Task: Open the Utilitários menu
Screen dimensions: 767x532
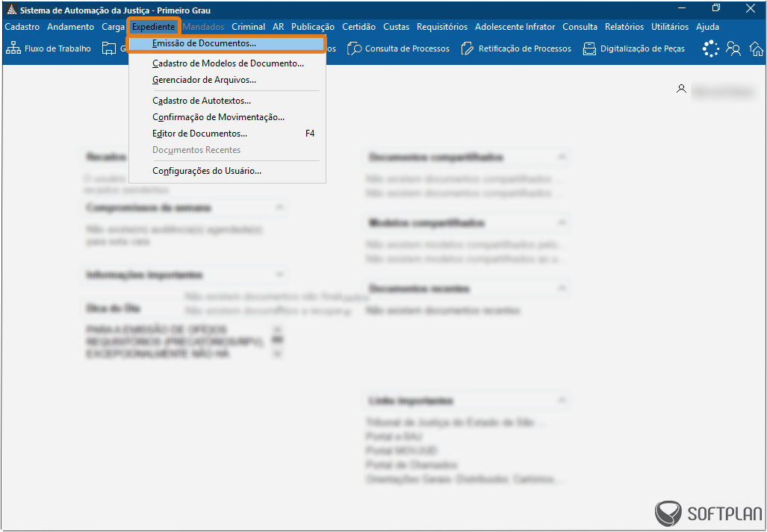Action: (670, 27)
